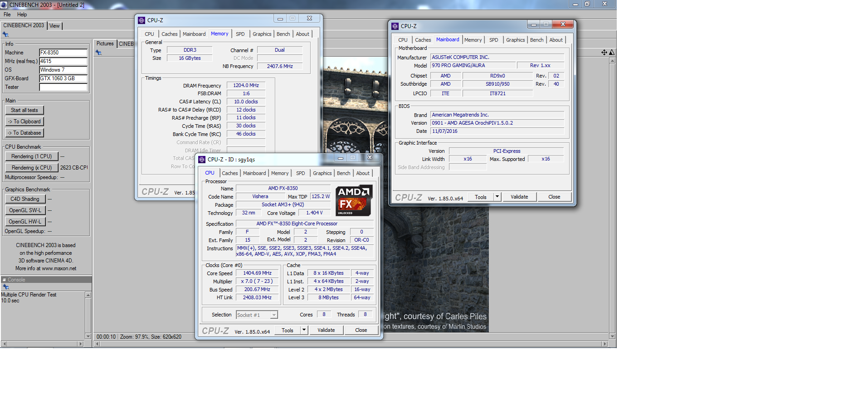Click the AMD FX processor logo
Viewport: 868px width, 413px height.
coord(354,200)
